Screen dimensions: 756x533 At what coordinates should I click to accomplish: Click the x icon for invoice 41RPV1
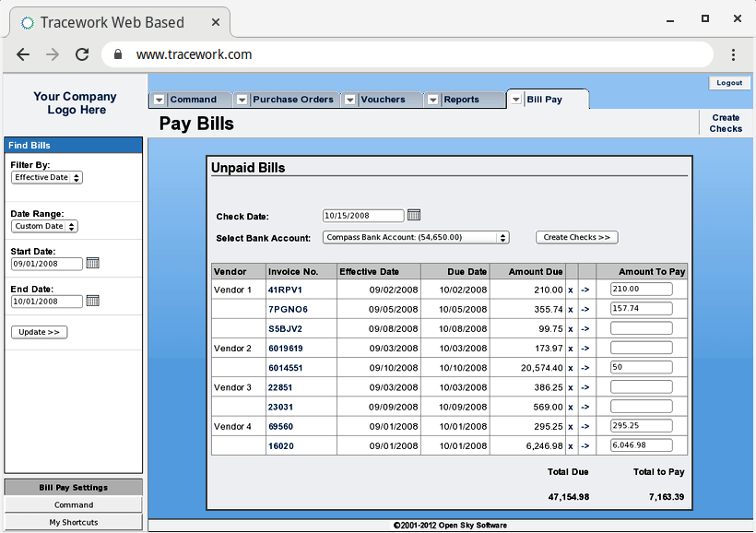[x=570, y=290]
